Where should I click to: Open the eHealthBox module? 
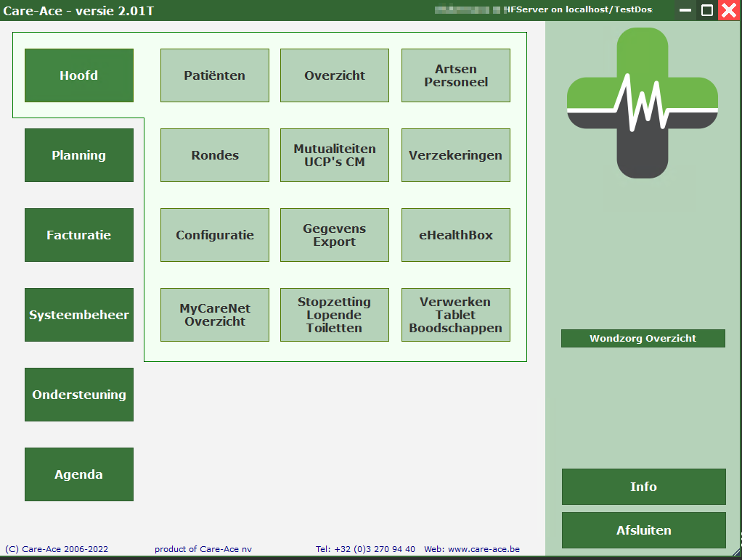pyautogui.click(x=456, y=235)
